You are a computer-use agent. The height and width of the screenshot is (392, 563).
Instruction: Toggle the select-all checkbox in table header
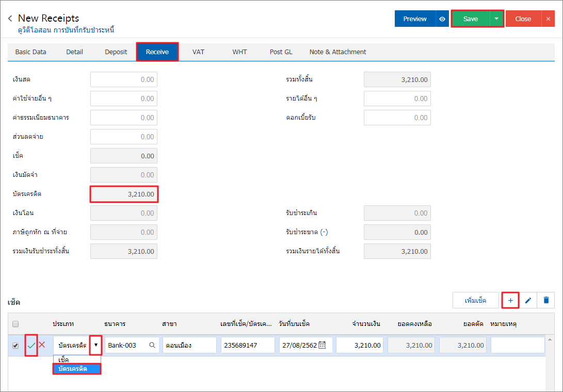click(15, 324)
